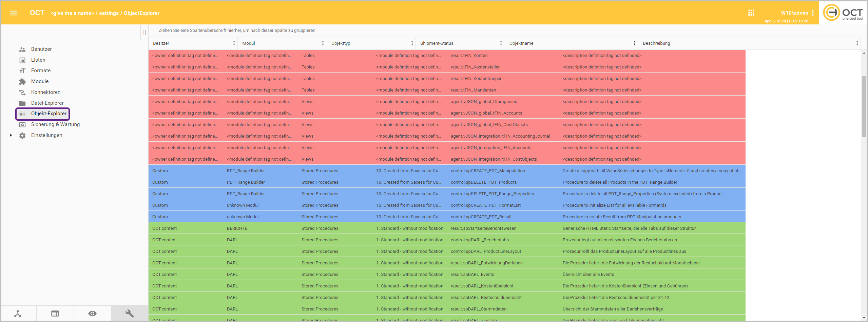
Task: Click the eye view icon in bottom bar
Action: click(92, 314)
